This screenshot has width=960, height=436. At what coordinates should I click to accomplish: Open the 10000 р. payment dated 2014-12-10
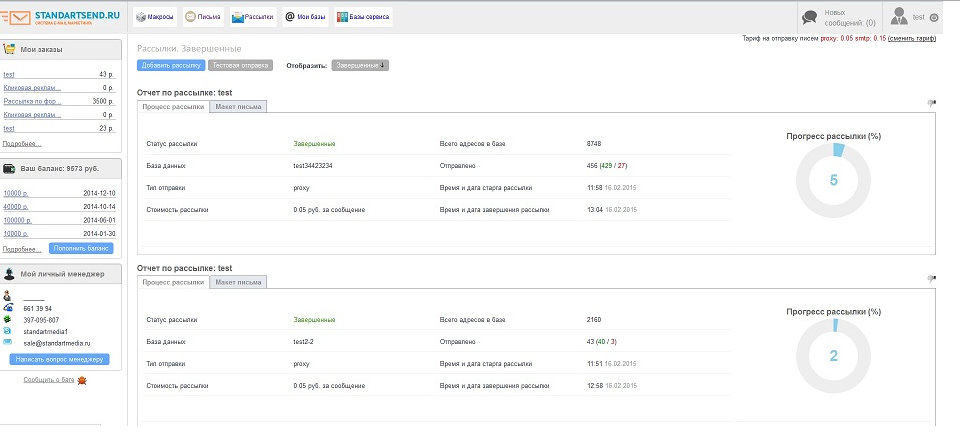point(15,194)
